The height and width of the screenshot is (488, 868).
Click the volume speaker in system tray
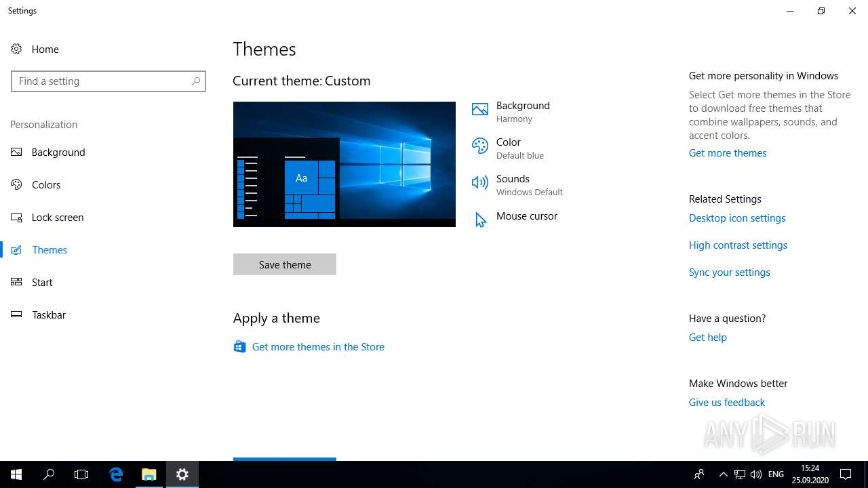pyautogui.click(x=756, y=474)
